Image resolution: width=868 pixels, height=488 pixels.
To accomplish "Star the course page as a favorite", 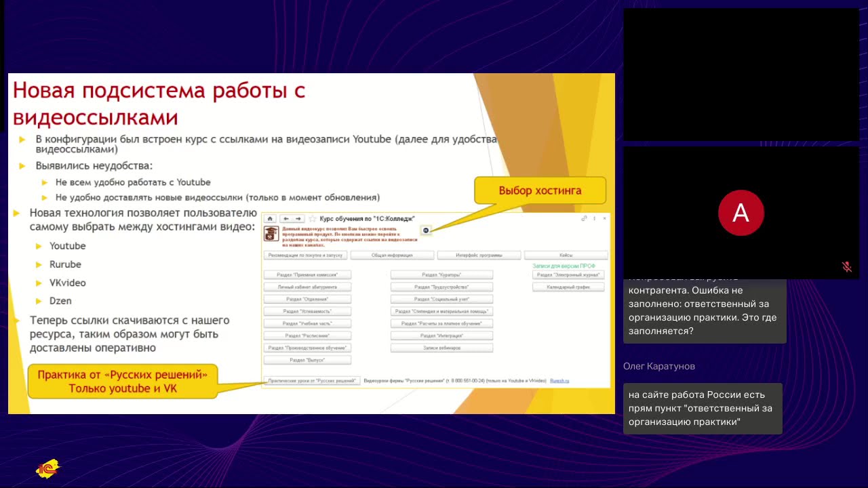I will [312, 219].
